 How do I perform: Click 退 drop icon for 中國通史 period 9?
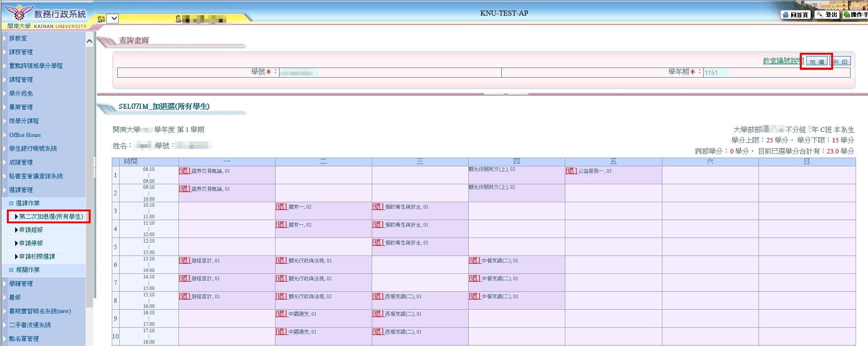coord(281,314)
